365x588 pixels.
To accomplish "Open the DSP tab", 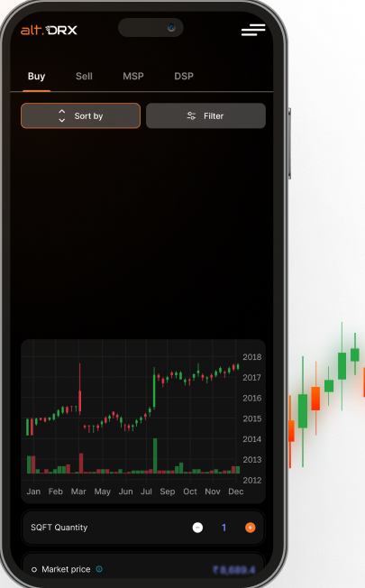I will point(184,76).
